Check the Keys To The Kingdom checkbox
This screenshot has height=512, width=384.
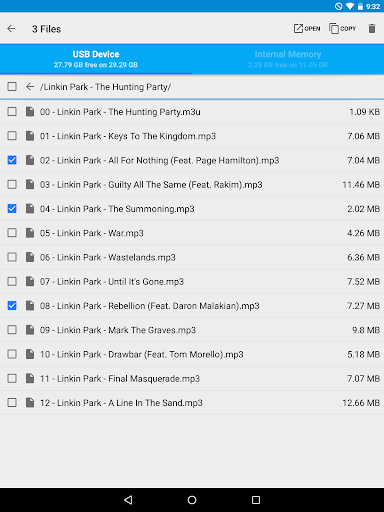click(x=12, y=136)
